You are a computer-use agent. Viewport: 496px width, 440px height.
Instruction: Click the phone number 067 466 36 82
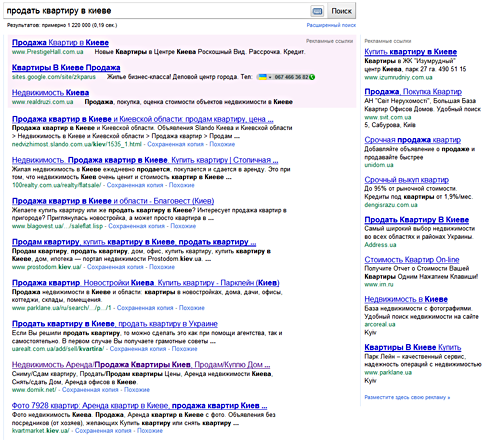[x=291, y=77]
